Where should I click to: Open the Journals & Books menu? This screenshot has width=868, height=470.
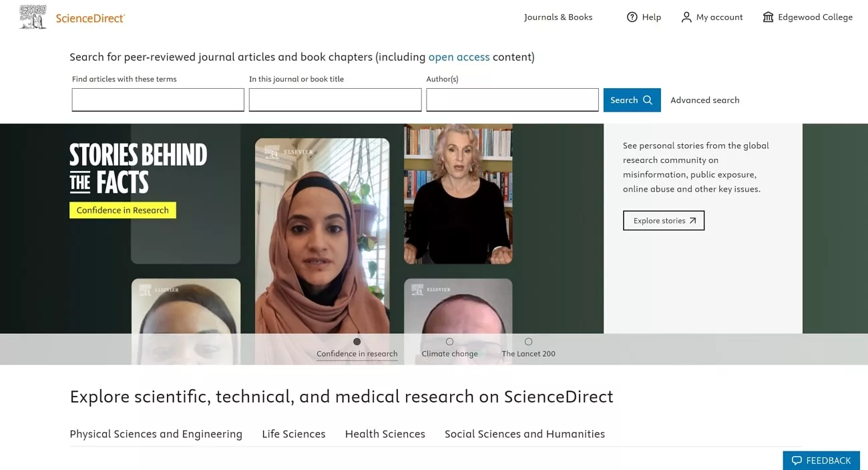point(558,17)
